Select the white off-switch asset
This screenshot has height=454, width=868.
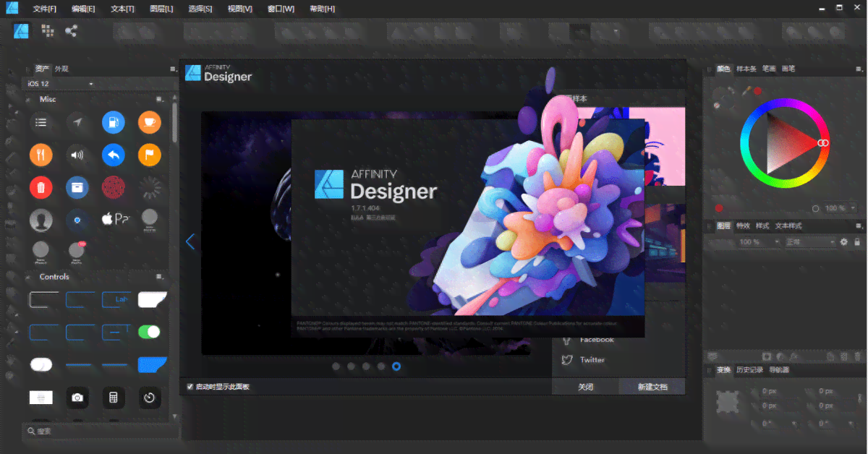coord(41,364)
